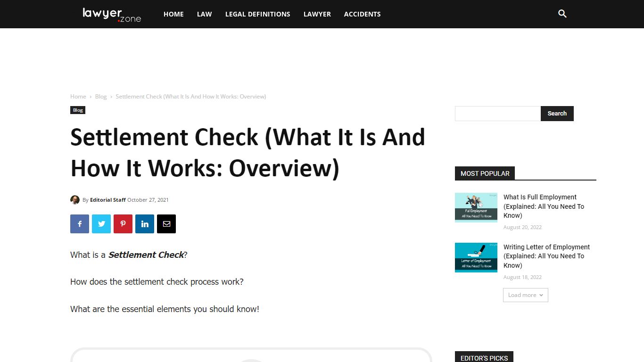Select the MOST POPULAR tab heading

(x=485, y=173)
